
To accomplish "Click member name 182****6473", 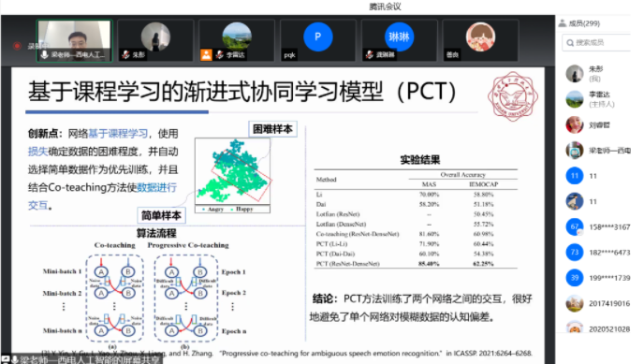I will click(x=609, y=253).
